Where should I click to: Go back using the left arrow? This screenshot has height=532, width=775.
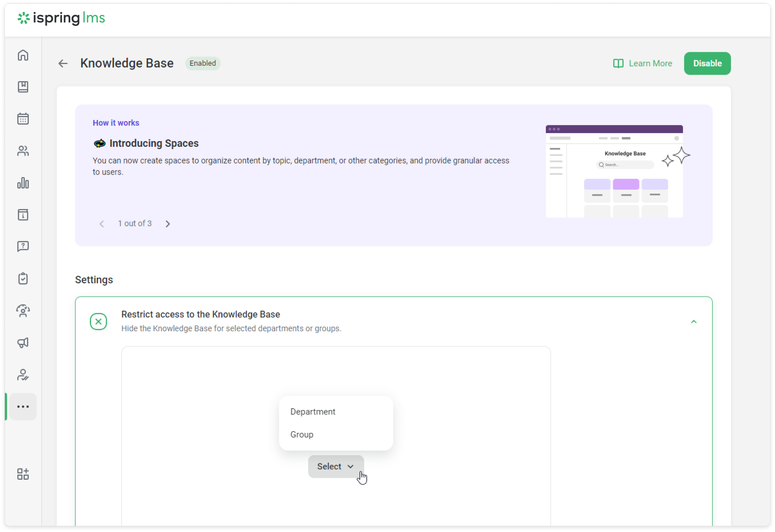tap(63, 63)
